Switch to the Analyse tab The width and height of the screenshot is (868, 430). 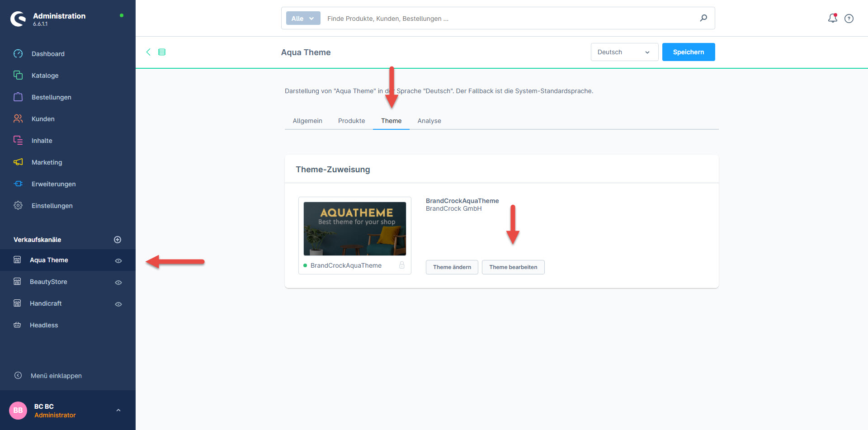[429, 121]
